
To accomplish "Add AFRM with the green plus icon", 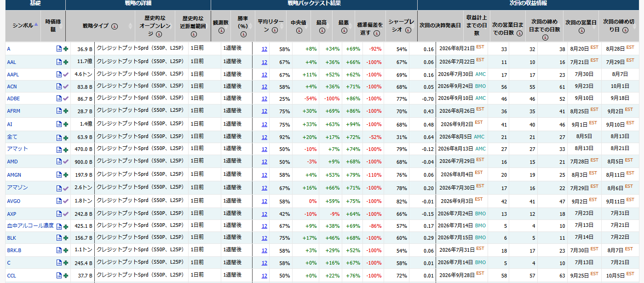I will [x=66, y=111].
